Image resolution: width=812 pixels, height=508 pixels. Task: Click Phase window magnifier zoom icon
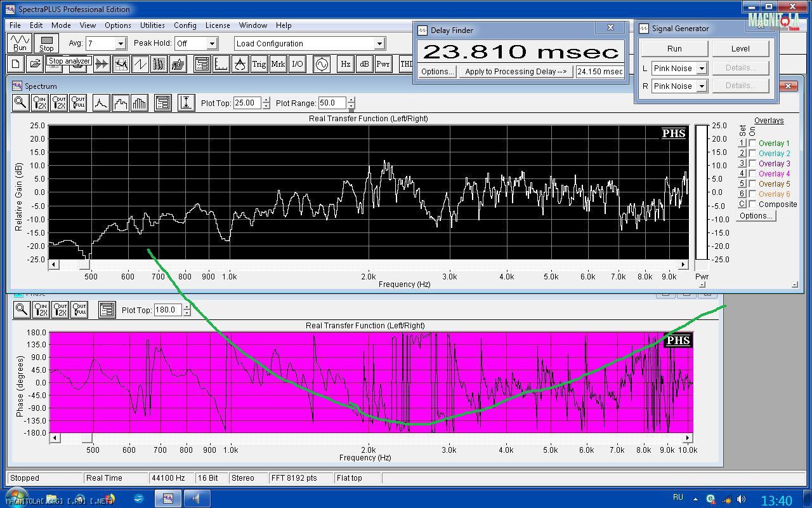point(21,310)
